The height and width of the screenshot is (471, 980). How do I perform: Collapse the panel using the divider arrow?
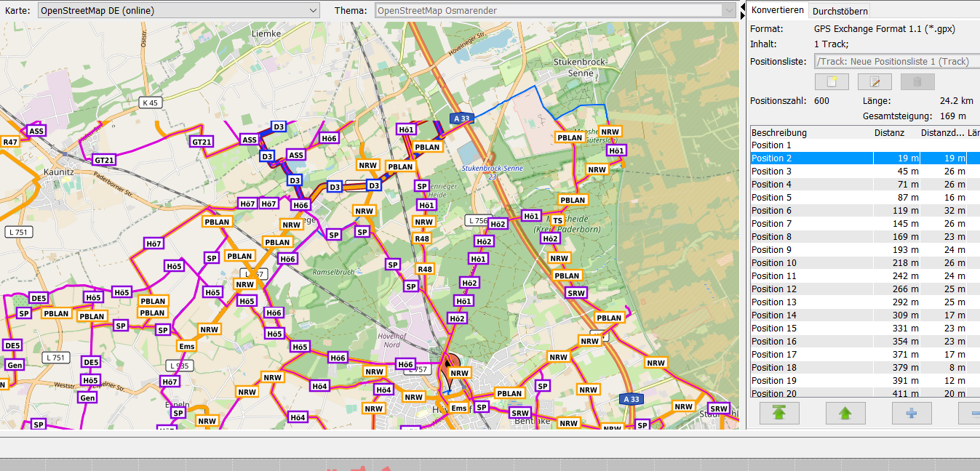(743, 7)
